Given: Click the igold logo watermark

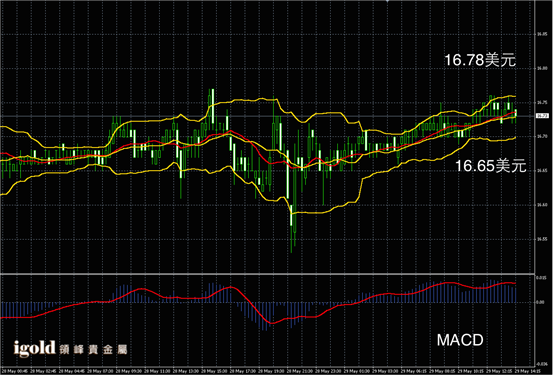Looking at the screenshot, I should pos(35,349).
